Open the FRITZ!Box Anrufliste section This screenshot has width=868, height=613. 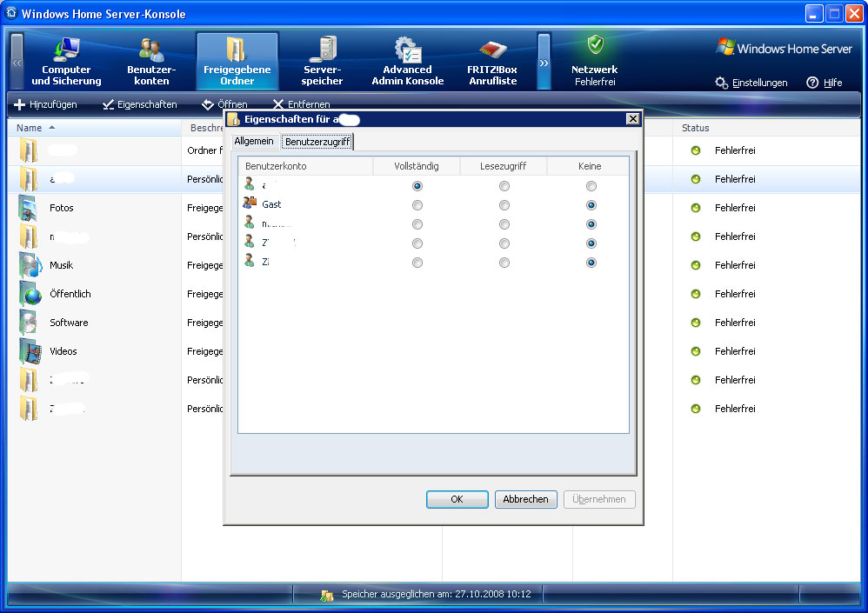tap(492, 62)
